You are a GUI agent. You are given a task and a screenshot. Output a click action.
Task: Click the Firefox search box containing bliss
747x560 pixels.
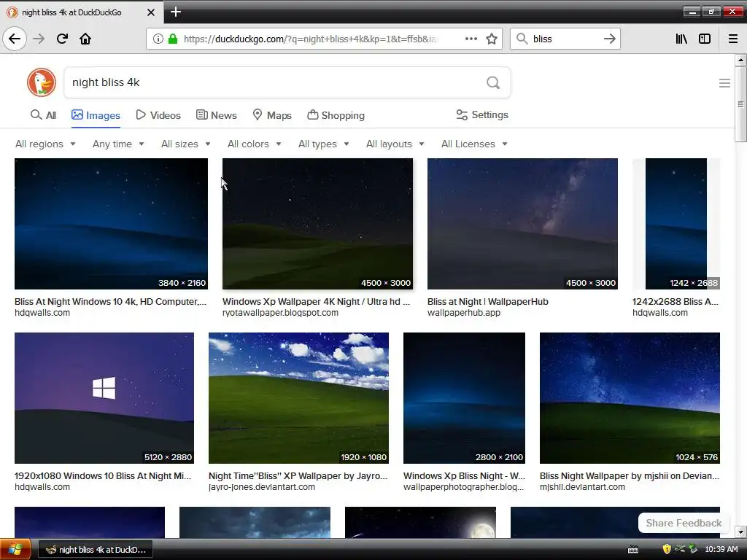tap(565, 39)
